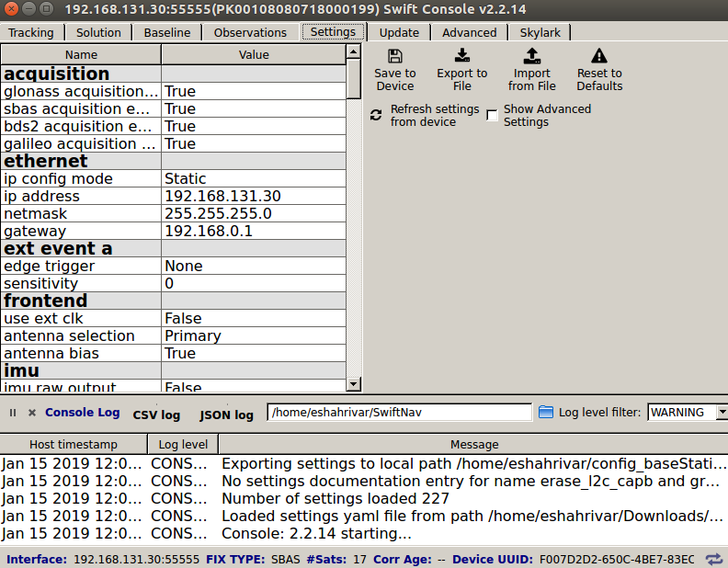Click the Import from File upload icon
728x568 pixels.
tap(531, 56)
